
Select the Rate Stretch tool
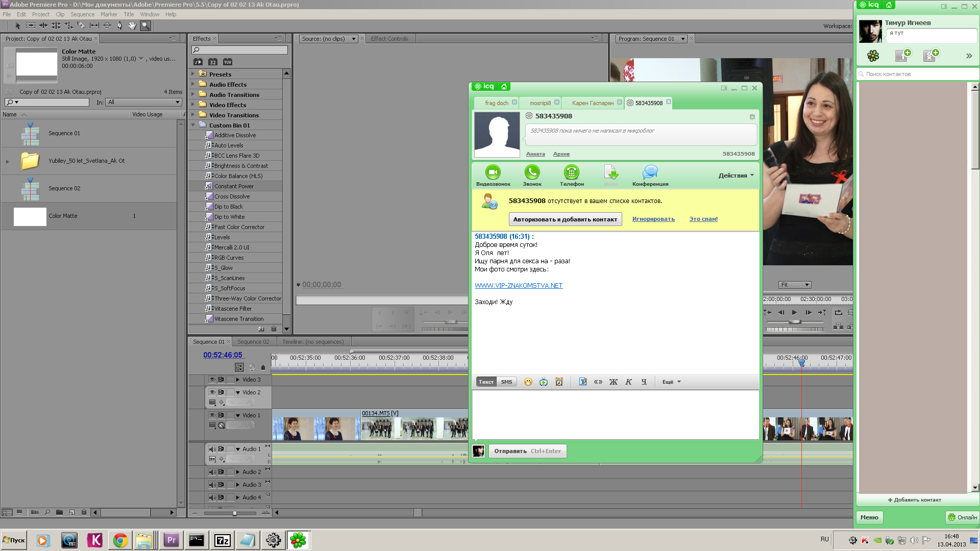pos(69,26)
